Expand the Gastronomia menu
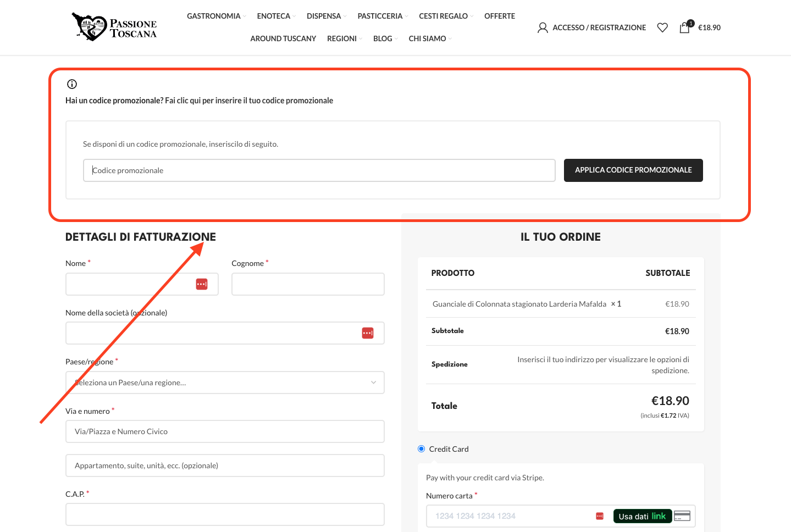The height and width of the screenshot is (532, 791). tap(217, 16)
